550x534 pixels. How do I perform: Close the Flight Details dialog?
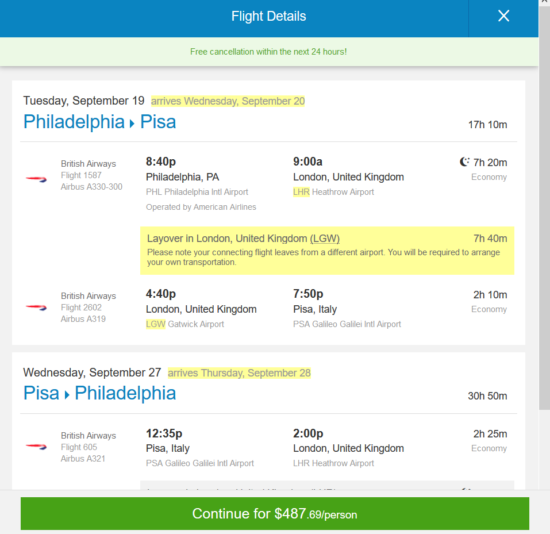click(503, 16)
